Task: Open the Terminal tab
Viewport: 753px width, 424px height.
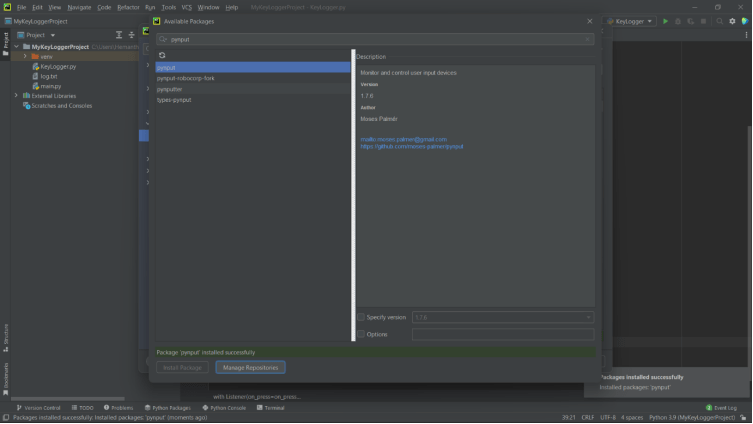Action: tap(270, 408)
